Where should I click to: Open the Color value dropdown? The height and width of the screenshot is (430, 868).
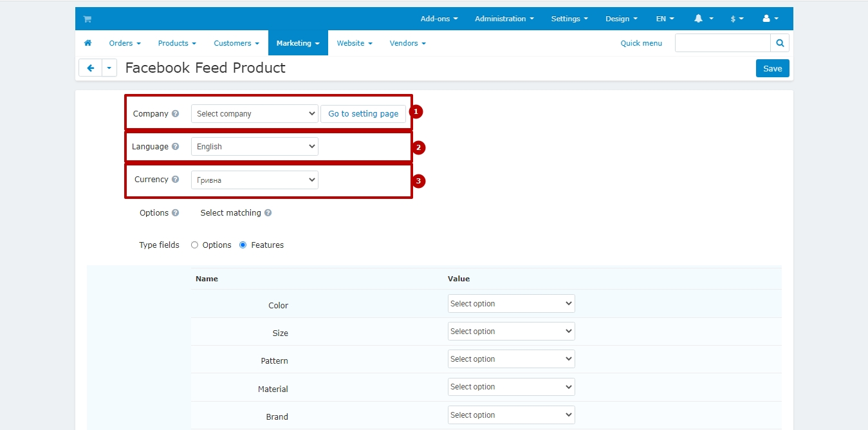coord(511,304)
